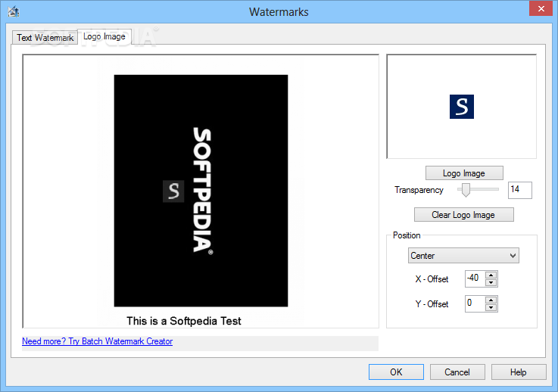Click the Transparency label
Image resolution: width=558 pixels, height=392 pixels.
(419, 190)
